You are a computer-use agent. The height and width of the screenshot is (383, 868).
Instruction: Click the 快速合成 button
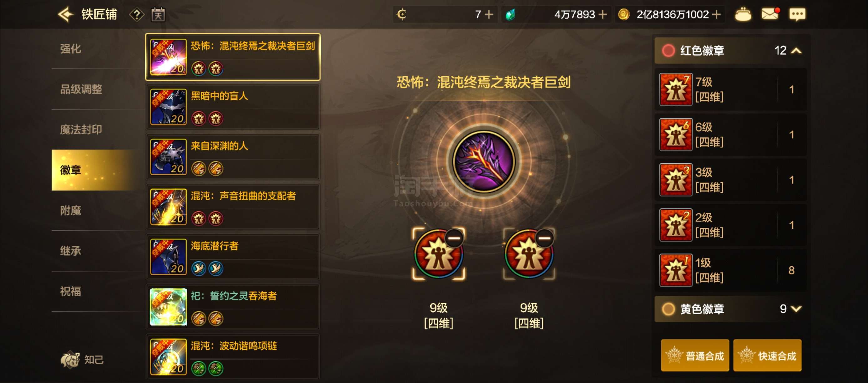[767, 355]
